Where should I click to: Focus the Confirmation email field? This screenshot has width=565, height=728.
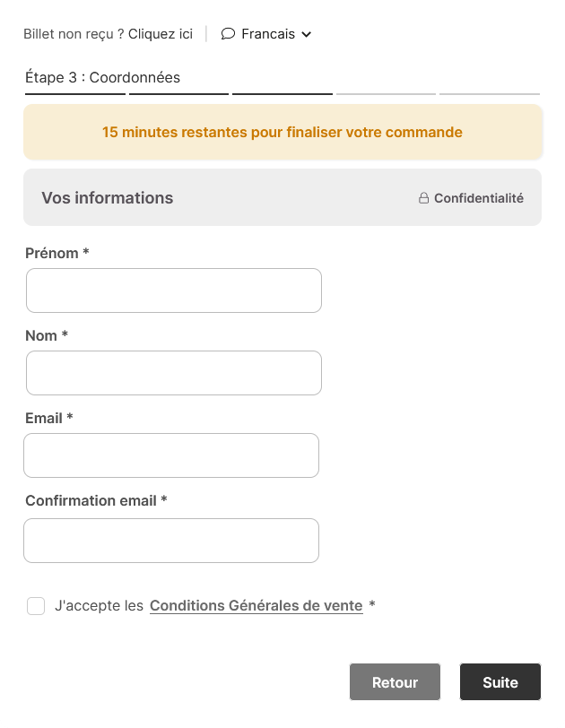click(171, 541)
